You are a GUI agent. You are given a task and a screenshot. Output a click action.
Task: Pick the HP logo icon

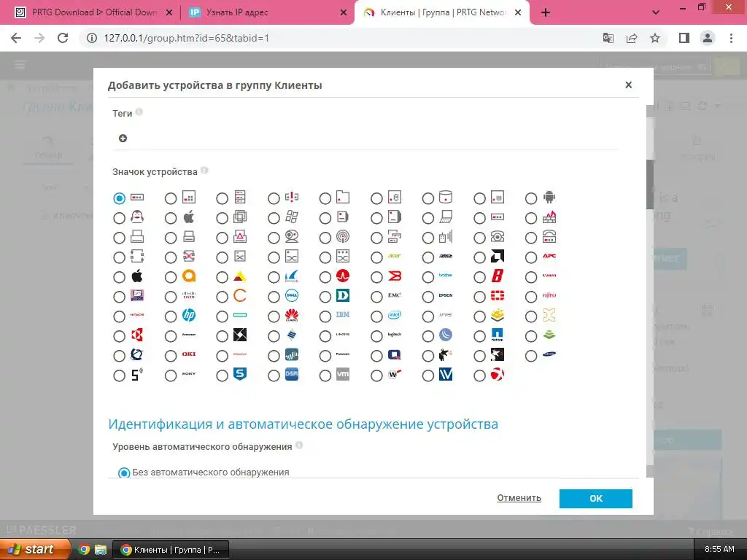(189, 315)
